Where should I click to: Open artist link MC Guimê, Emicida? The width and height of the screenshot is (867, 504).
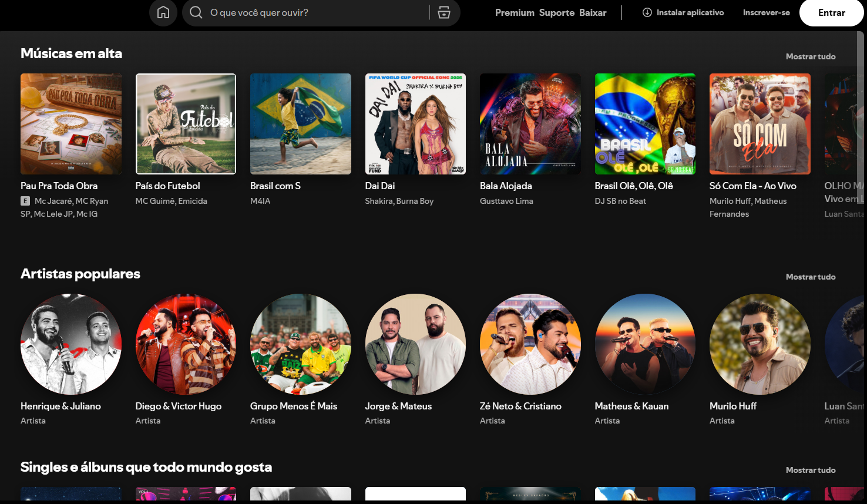(x=172, y=201)
